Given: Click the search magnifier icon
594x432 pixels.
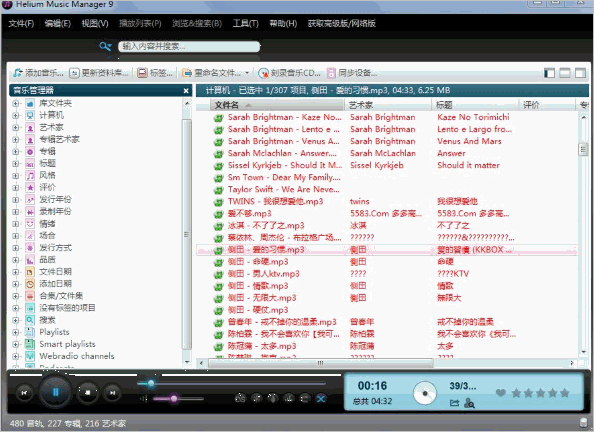Looking at the screenshot, I should tap(105, 47).
